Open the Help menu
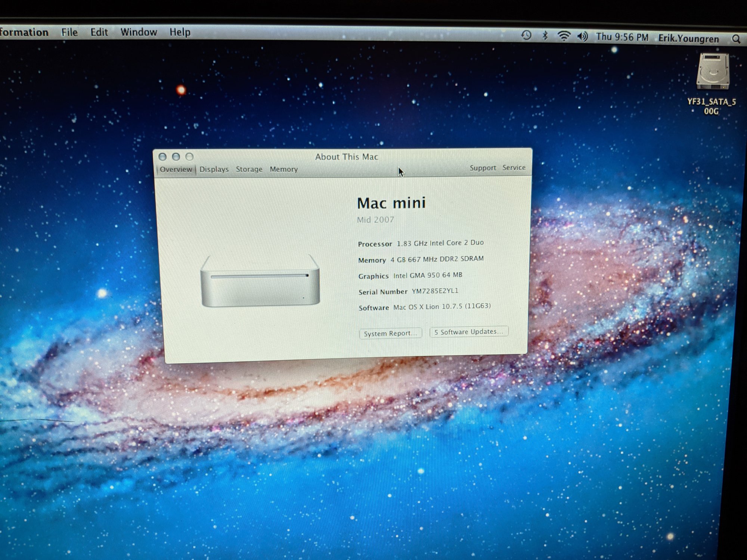Screen dimensions: 747x560 [x=180, y=32]
